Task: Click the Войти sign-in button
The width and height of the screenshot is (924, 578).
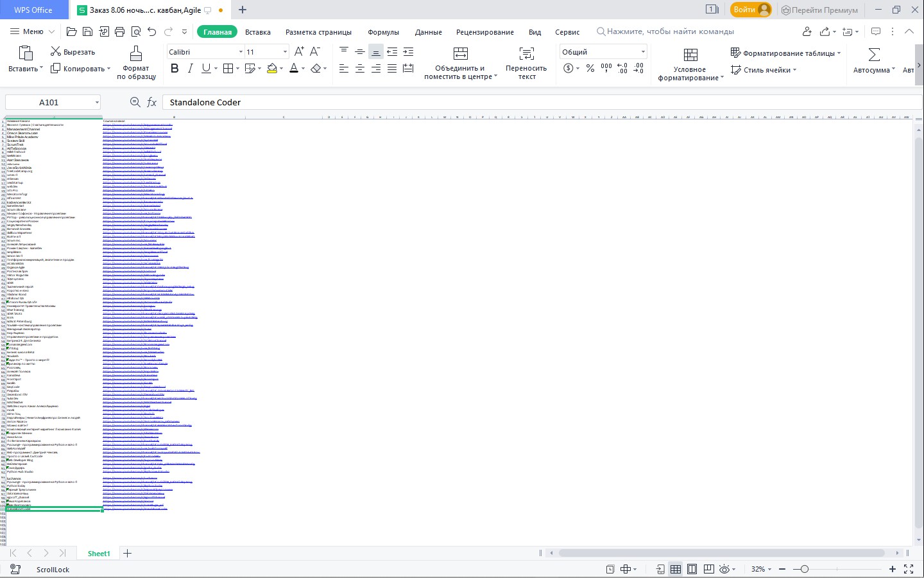Action: tap(751, 10)
